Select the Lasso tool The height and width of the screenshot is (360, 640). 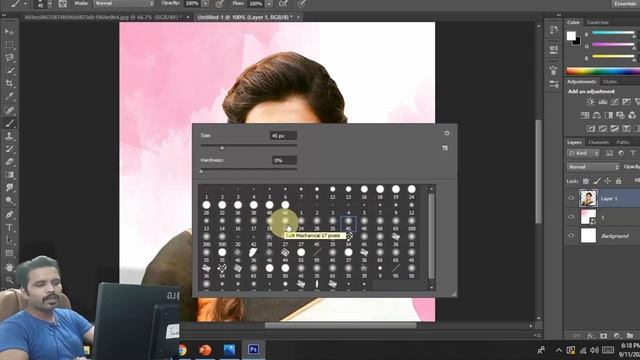tap(9, 58)
